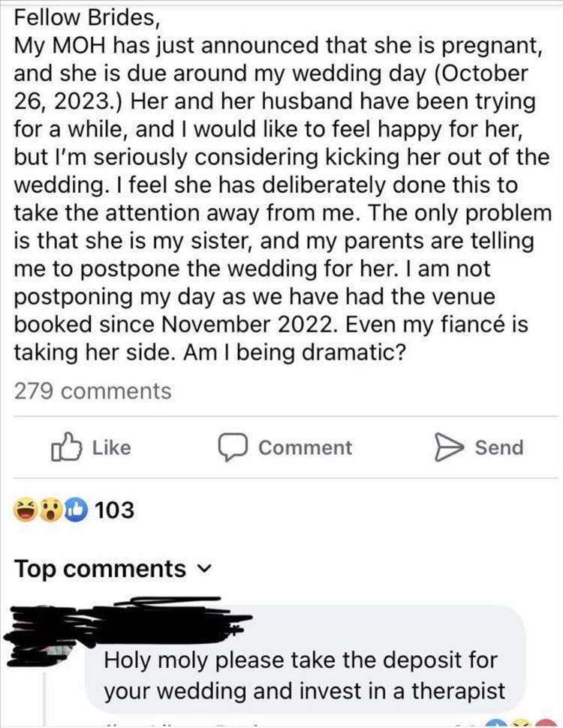Viewport: 563px width, 728px height.
Task: Click the blue Like reaction badge
Action: (x=74, y=510)
